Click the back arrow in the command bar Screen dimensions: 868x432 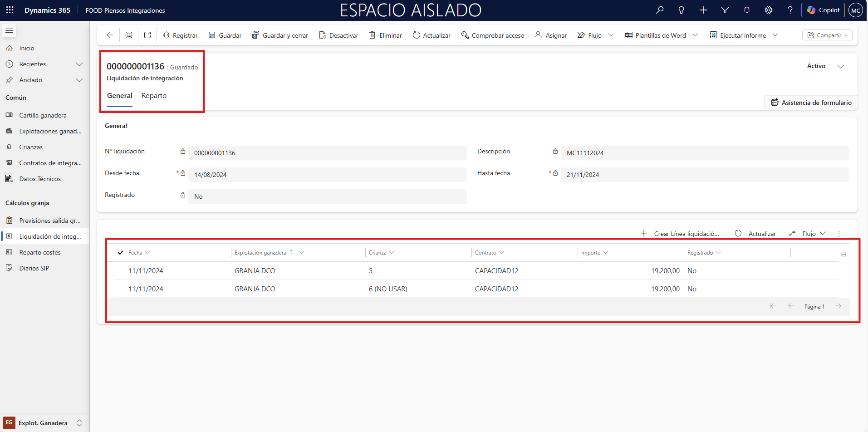pos(109,35)
